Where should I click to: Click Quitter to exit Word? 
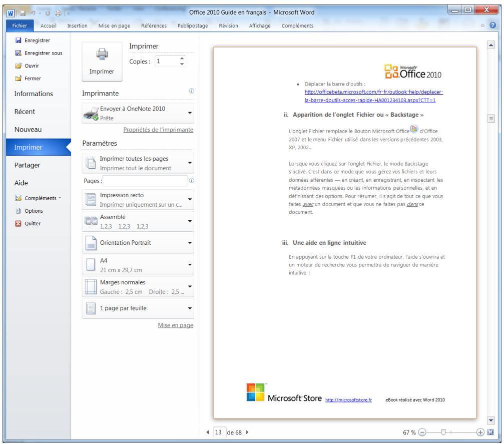coord(28,223)
